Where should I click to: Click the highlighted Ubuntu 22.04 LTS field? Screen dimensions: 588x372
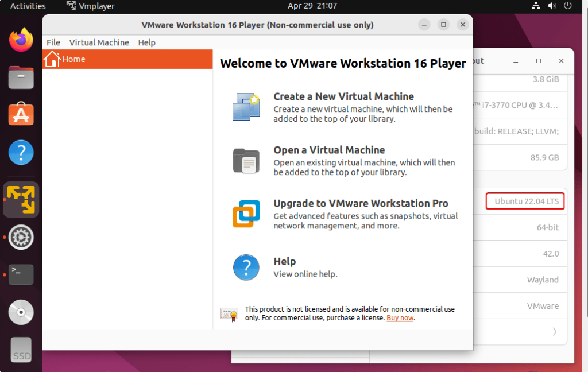pos(524,201)
